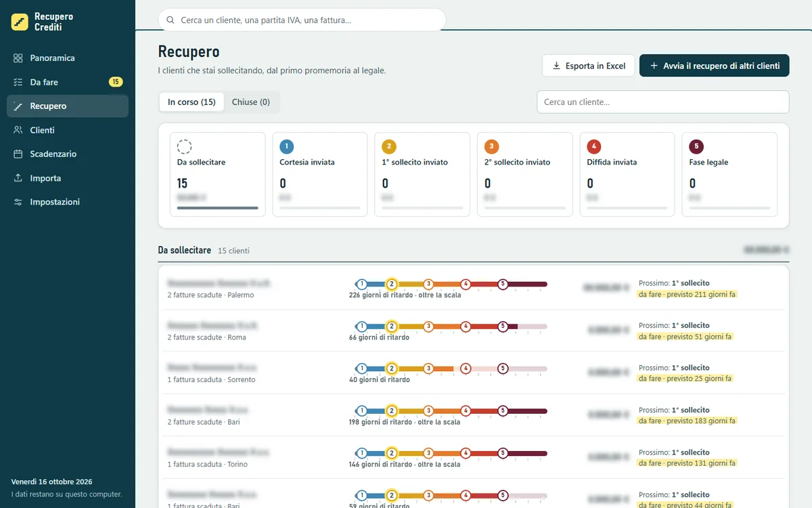Click Avvia il recupero di altri clienti
The width and height of the screenshot is (812, 508).
pyautogui.click(x=715, y=66)
